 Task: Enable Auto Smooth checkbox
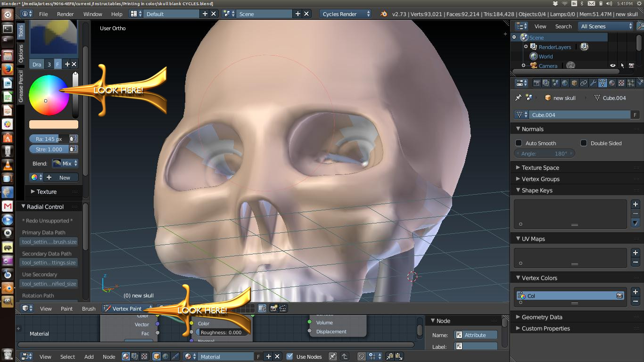(x=519, y=143)
